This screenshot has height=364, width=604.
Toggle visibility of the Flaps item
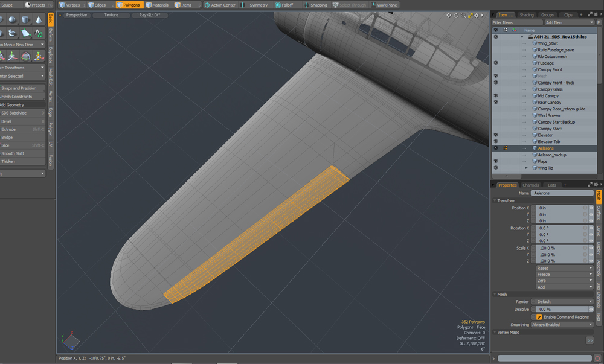(496, 161)
